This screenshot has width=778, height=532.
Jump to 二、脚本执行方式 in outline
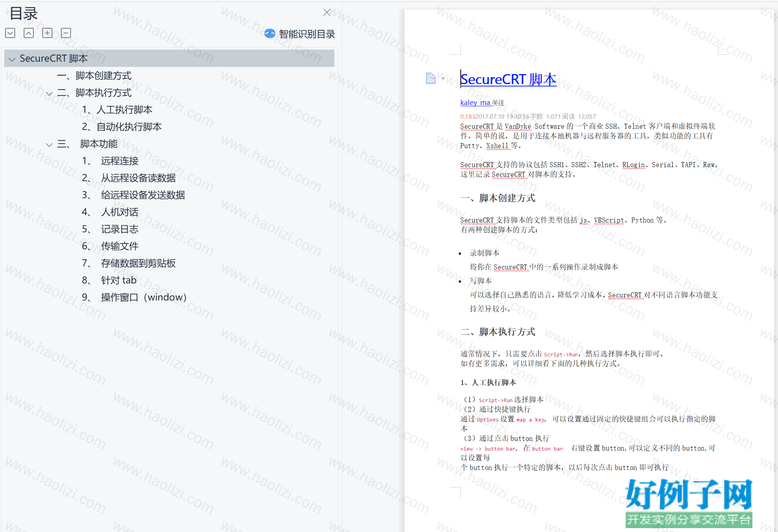(94, 93)
